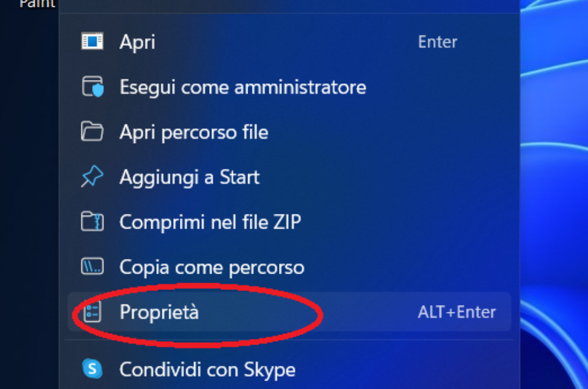Select Esegui come amministratore

(x=242, y=87)
